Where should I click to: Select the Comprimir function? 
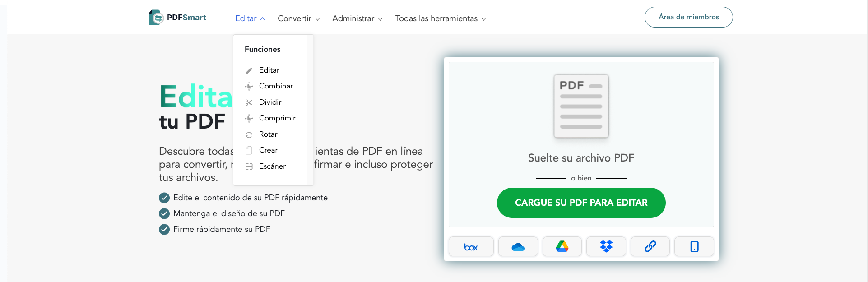[x=277, y=118]
